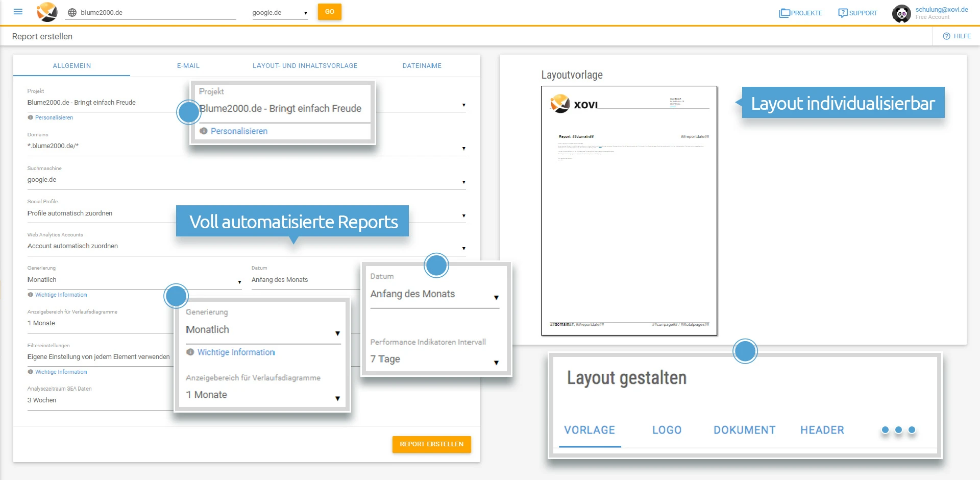Click the Personalisieren link
This screenshot has height=480, width=980.
53,117
